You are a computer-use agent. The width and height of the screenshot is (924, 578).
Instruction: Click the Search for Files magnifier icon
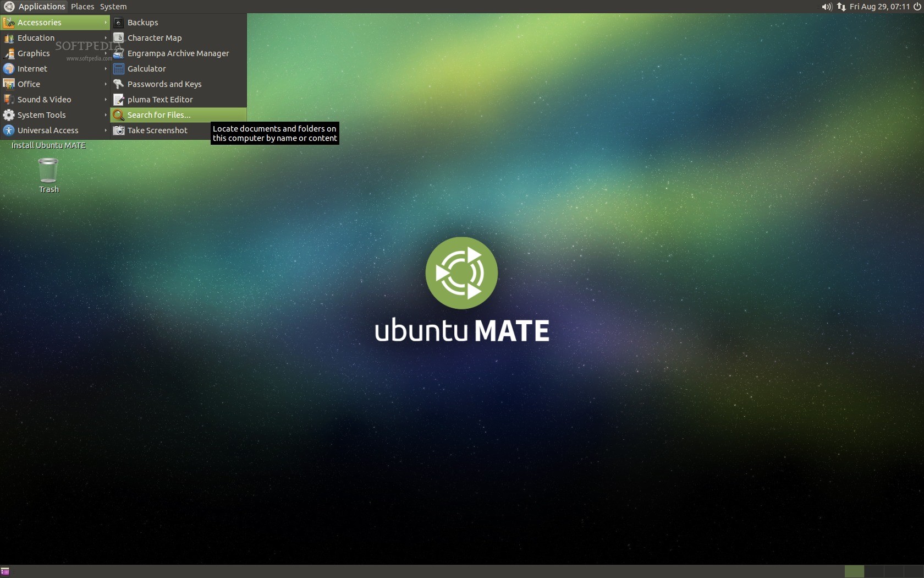[x=119, y=115]
